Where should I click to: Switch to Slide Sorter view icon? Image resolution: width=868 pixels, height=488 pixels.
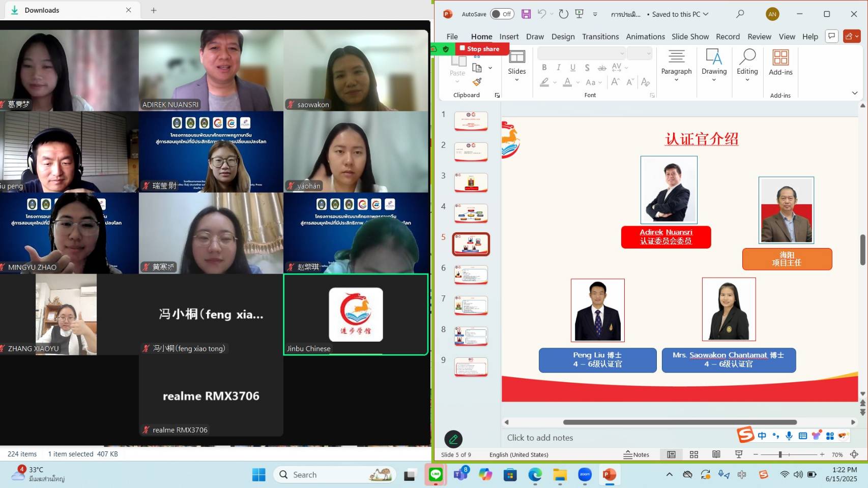coord(694,454)
